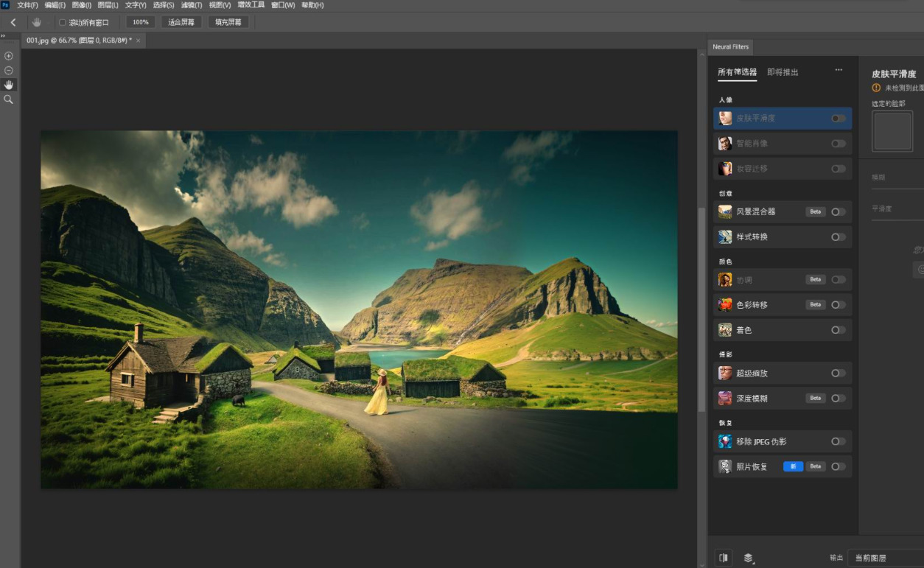
Task: Click the 选定的脸部 face thumbnail box
Action: tap(892, 131)
